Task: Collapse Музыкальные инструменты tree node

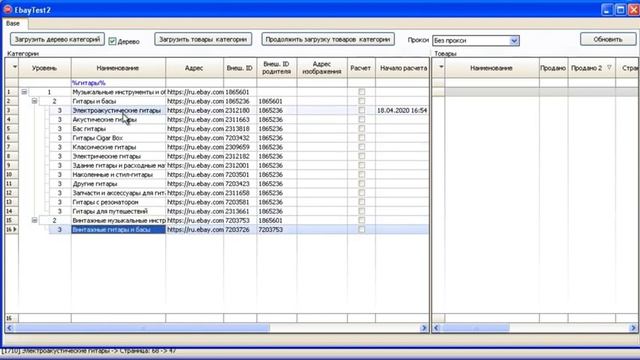Action: tap(24, 92)
